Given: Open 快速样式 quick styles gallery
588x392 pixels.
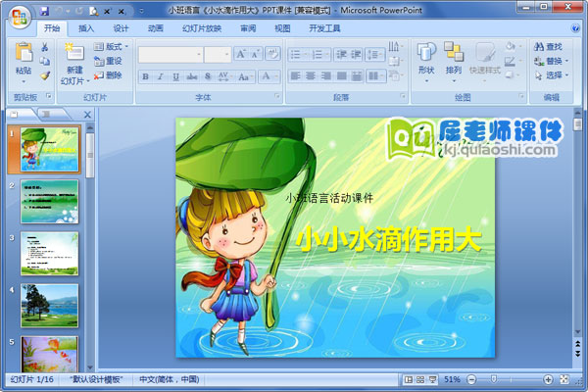Looking at the screenshot, I should click(x=485, y=62).
